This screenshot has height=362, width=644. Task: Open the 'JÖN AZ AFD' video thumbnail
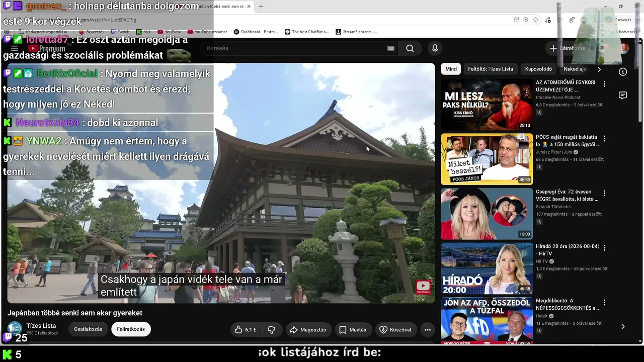click(x=487, y=321)
